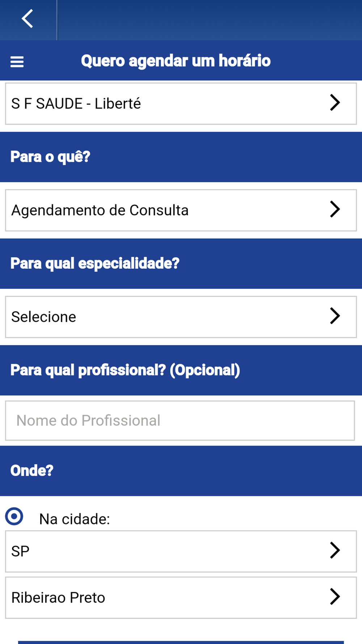The height and width of the screenshot is (644, 362).
Task: Tap the back arrow icon
Action: pos(28,19)
